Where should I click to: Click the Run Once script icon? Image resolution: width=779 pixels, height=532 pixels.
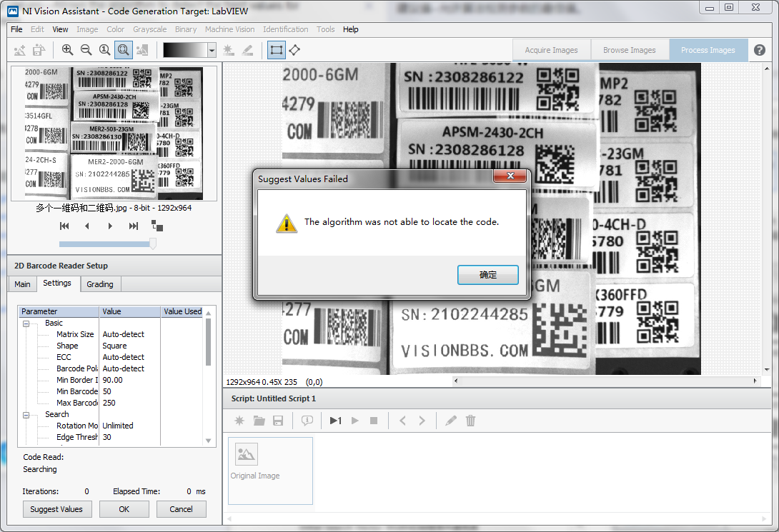(336, 421)
